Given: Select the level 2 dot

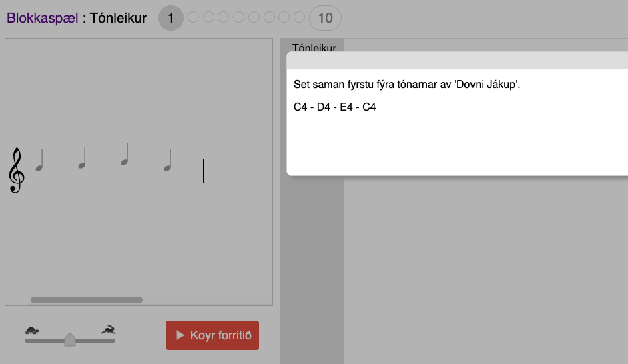Looking at the screenshot, I should (194, 17).
